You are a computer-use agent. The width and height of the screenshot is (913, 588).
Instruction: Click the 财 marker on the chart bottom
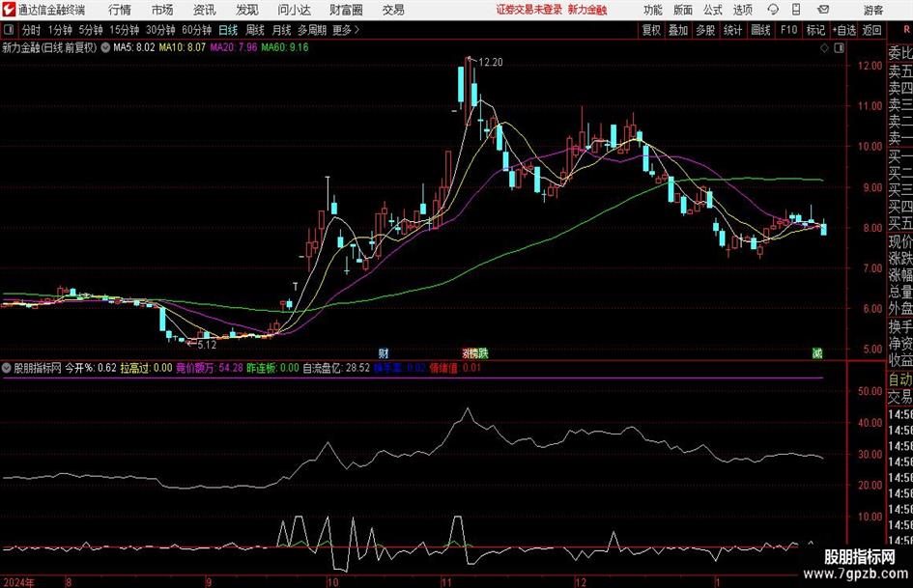[384, 353]
